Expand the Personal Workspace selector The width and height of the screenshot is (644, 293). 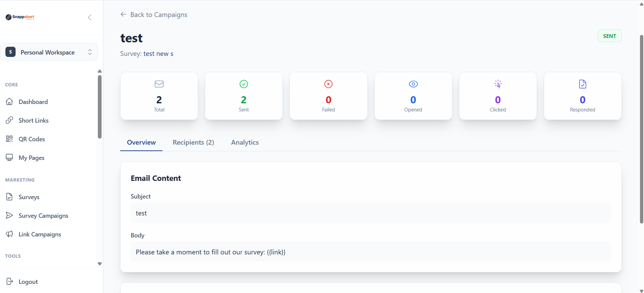[49, 52]
